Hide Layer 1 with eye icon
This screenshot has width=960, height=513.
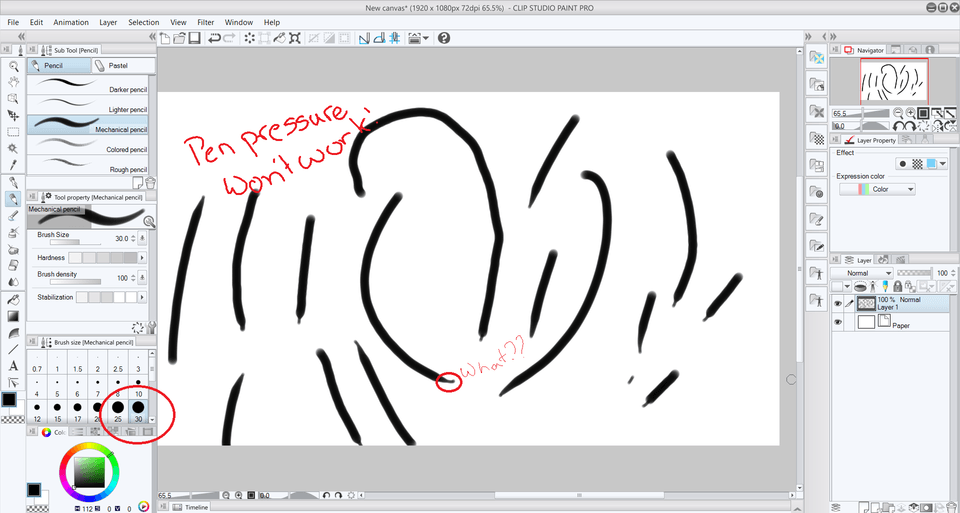click(x=837, y=303)
